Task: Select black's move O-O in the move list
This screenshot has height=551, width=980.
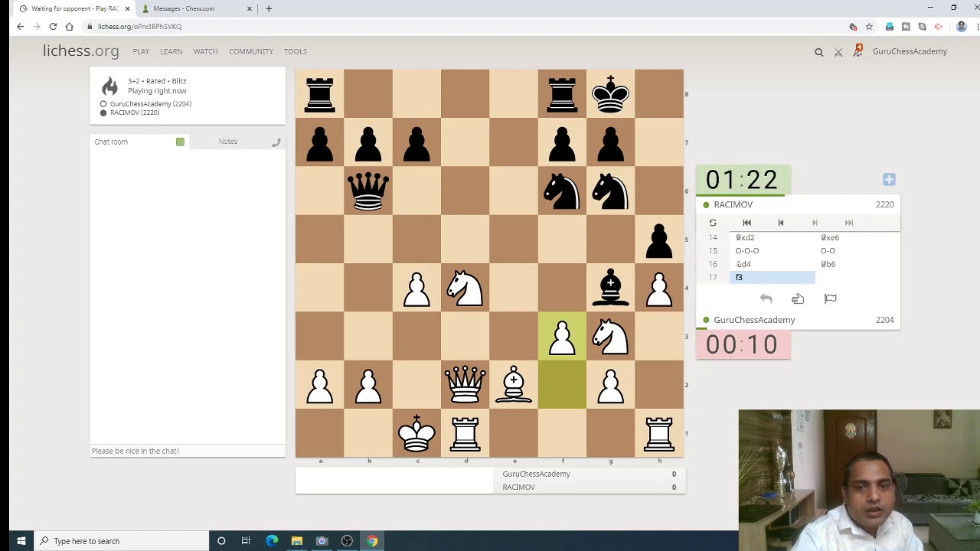Action: click(857, 251)
